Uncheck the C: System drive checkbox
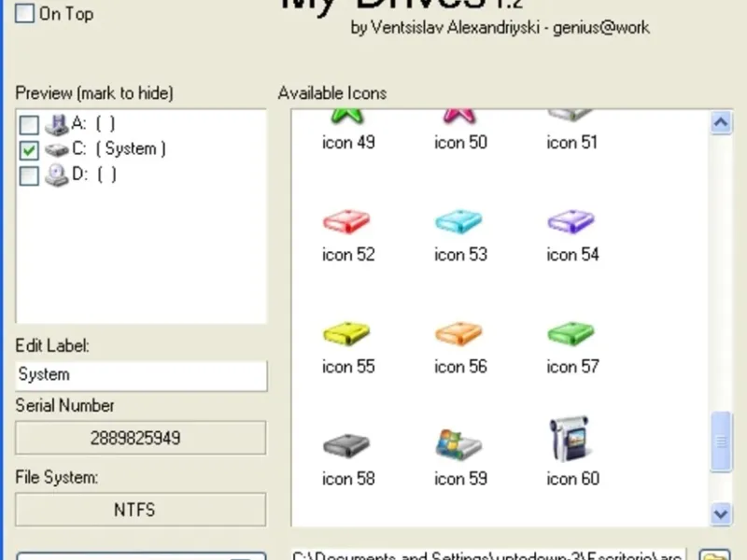This screenshot has height=560, width=747. 29,150
